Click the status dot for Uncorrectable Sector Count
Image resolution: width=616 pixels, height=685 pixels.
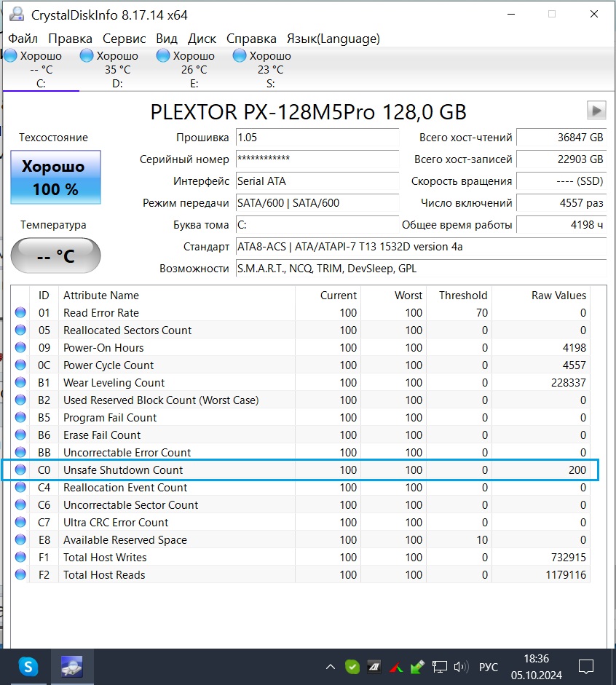tap(20, 504)
